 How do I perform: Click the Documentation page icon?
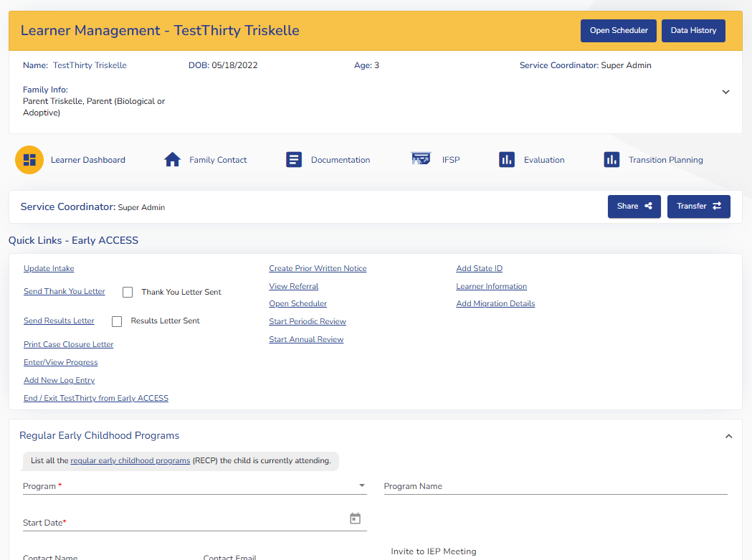click(293, 160)
